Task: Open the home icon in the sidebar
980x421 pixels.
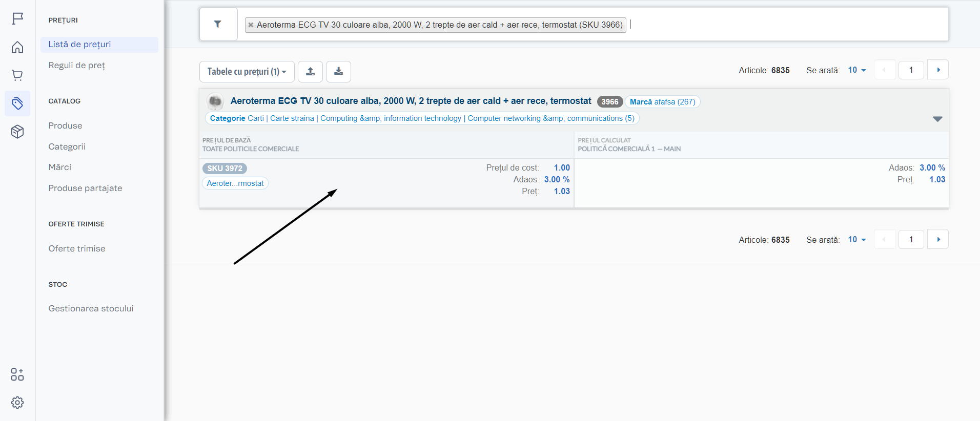Action: coord(17,48)
